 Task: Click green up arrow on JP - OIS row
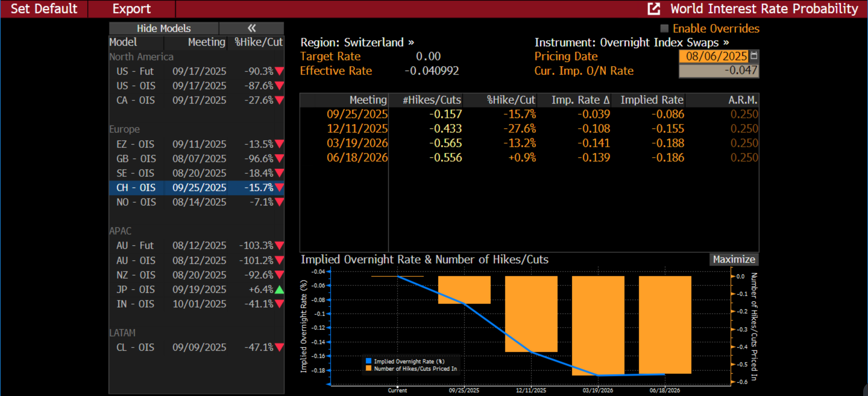tap(279, 290)
